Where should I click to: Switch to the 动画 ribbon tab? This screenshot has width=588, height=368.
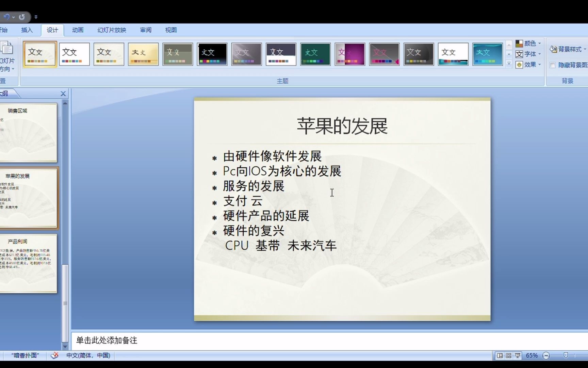point(78,30)
